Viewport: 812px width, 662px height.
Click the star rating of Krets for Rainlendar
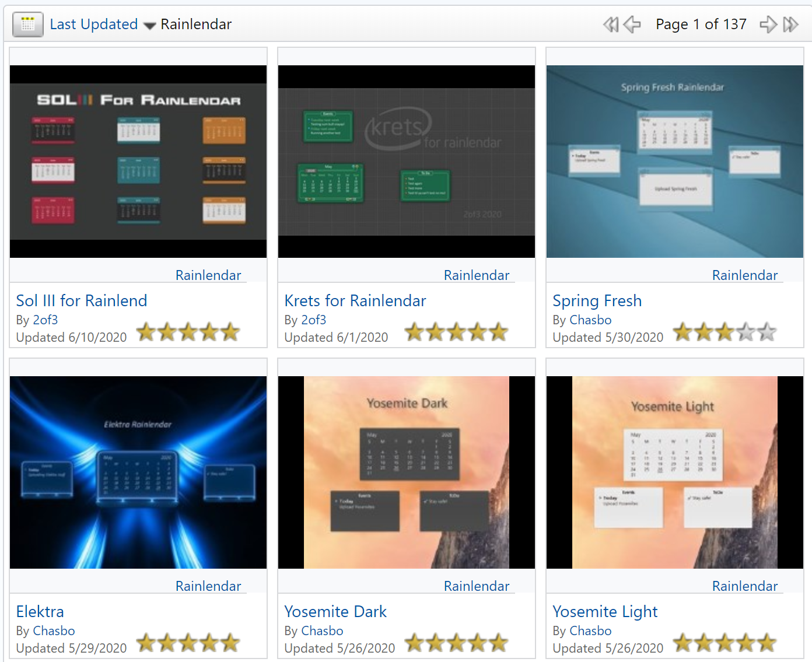(457, 332)
